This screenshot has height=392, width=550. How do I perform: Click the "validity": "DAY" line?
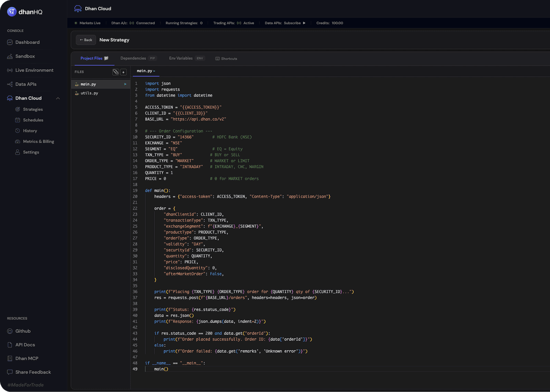[185, 244]
